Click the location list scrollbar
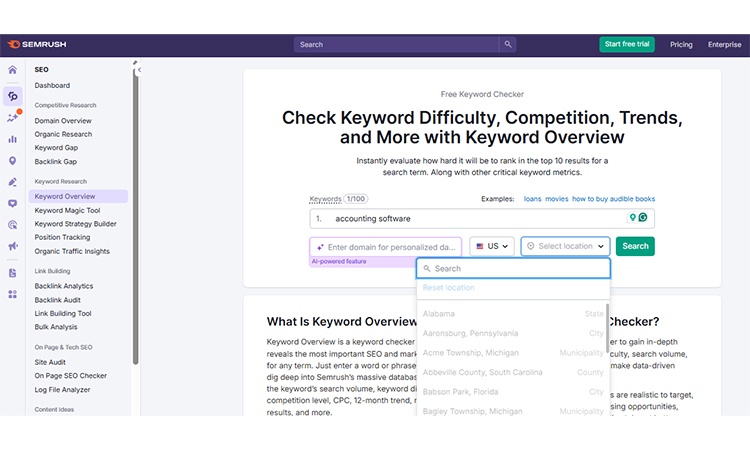This screenshot has width=750, height=450. point(607,328)
